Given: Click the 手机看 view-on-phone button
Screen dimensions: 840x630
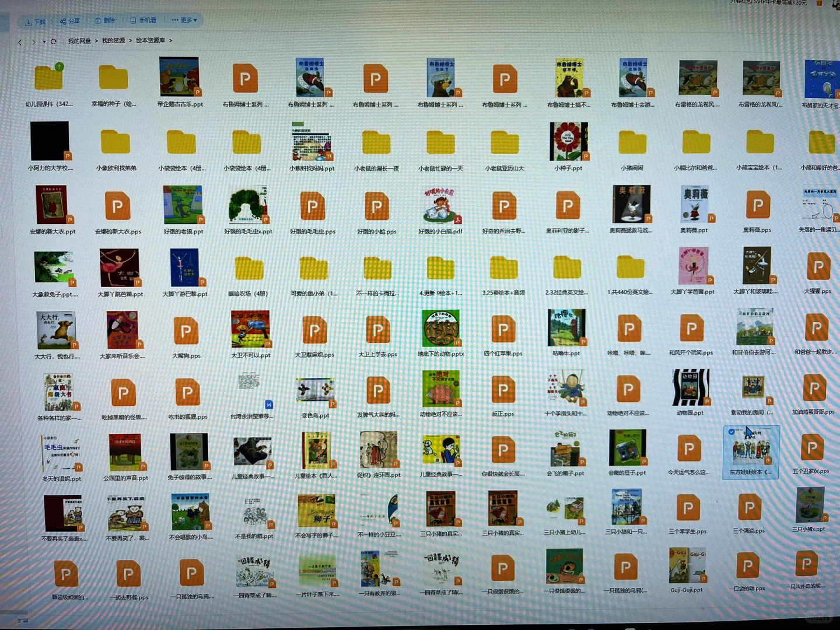Looking at the screenshot, I should (143, 20).
